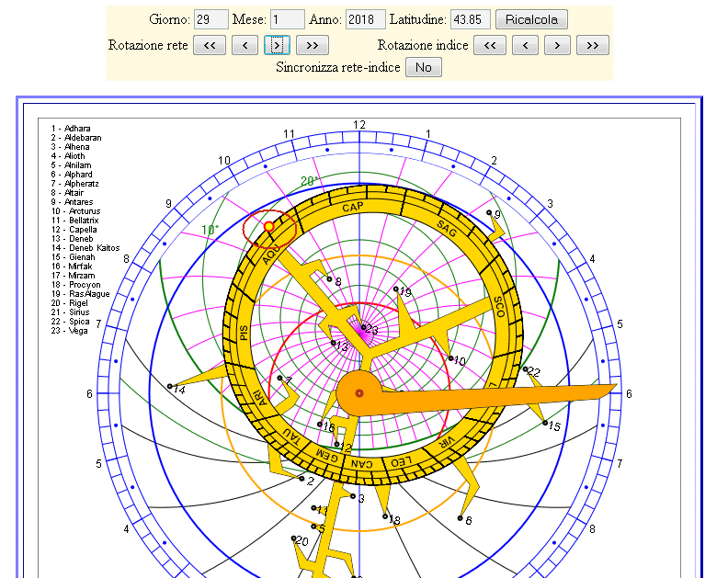Viewport: 728px width, 578px height.
Task: Click the Giorno day input field
Action: pos(211,19)
